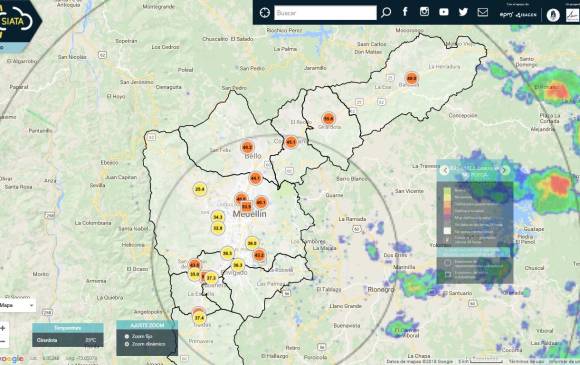
Task: Click the radar legend color scale
Action: (x=448, y=211)
